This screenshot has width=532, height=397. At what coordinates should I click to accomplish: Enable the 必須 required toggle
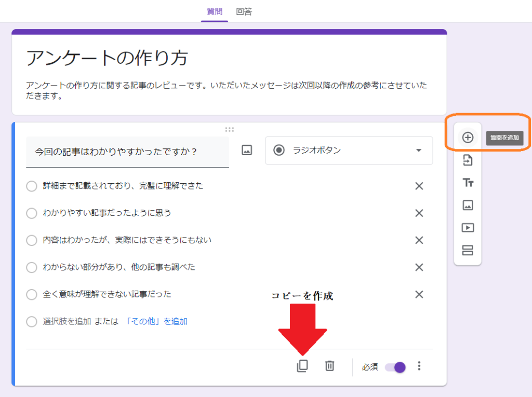(395, 367)
